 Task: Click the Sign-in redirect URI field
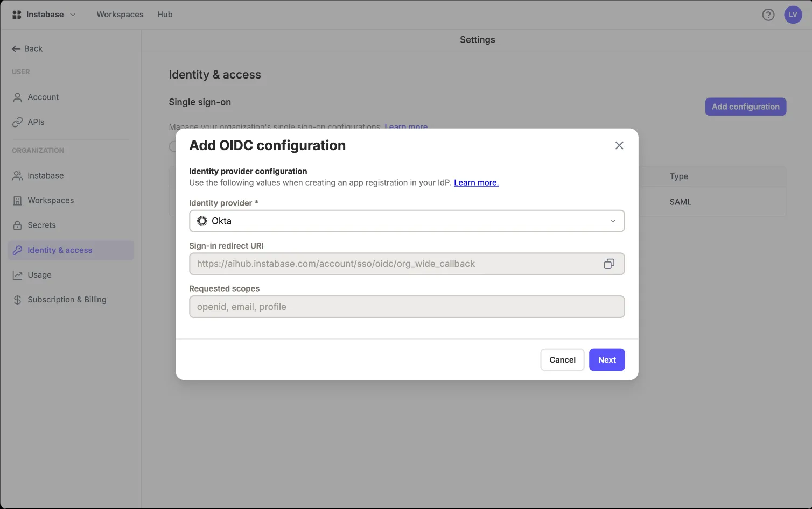pos(407,264)
